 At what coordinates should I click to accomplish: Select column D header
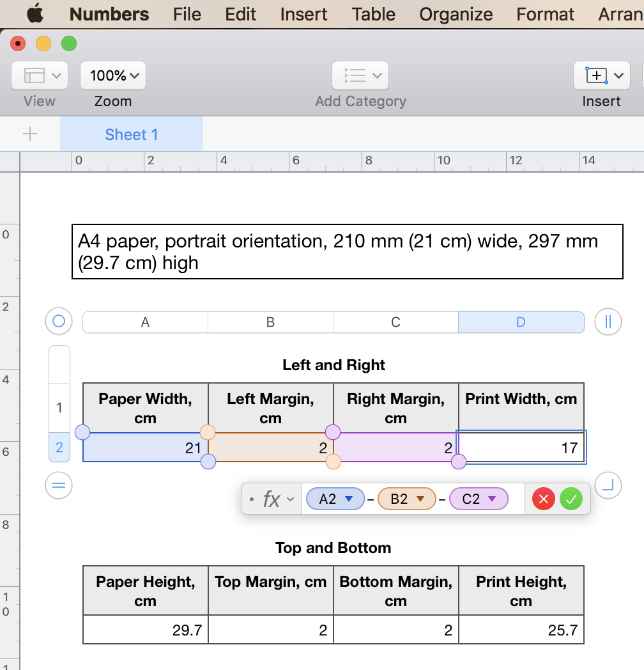tap(521, 322)
